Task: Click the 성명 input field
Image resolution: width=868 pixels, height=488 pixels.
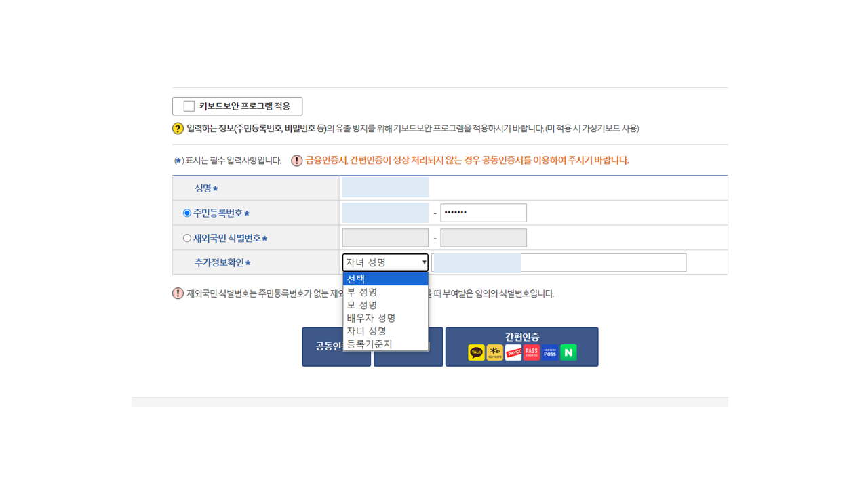Action: point(384,186)
